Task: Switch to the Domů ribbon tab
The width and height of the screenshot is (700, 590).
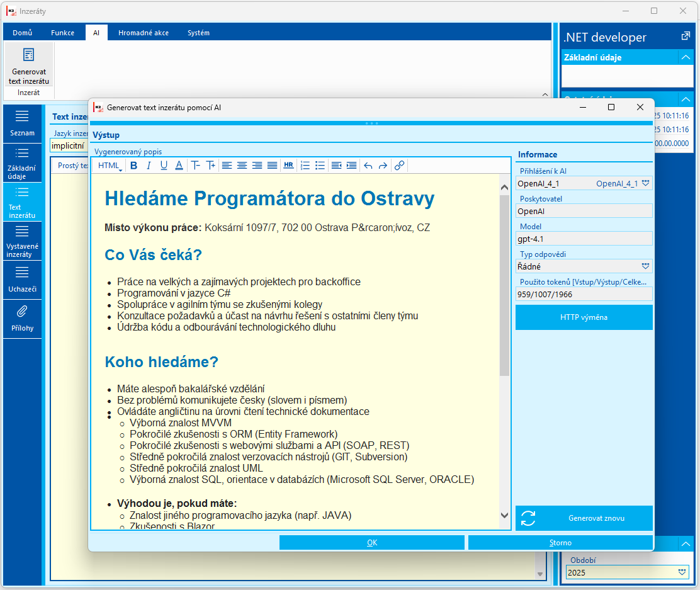Action: [x=22, y=33]
